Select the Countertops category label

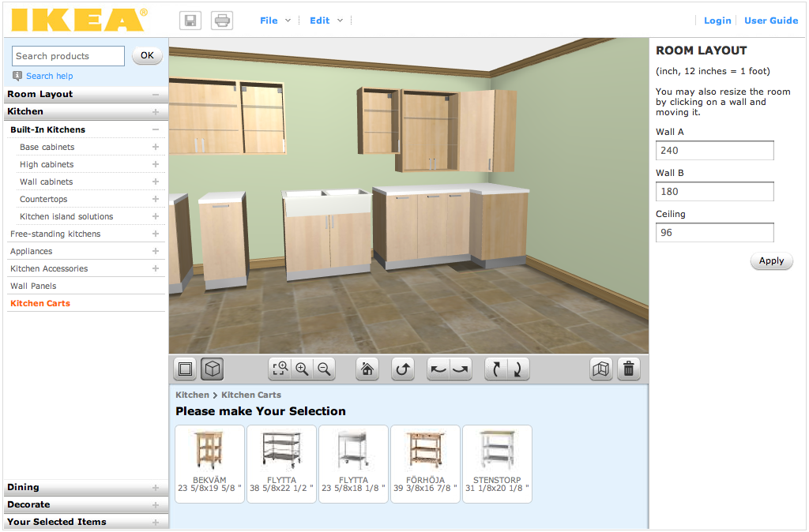point(43,199)
